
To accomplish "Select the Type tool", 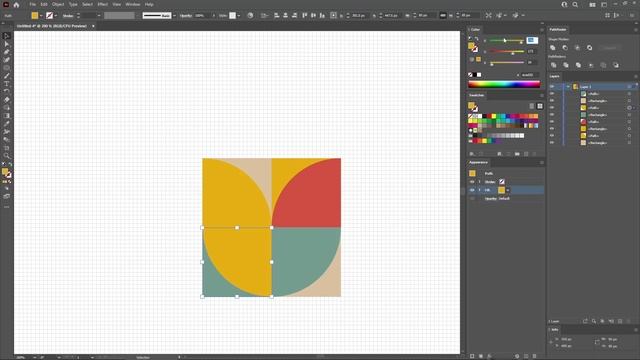I will [x=7, y=84].
